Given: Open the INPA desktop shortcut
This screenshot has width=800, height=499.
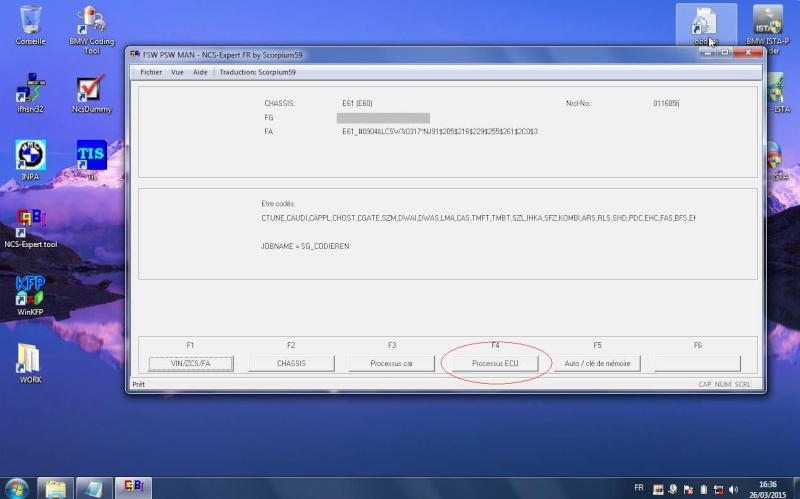Looking at the screenshot, I should tap(30, 160).
